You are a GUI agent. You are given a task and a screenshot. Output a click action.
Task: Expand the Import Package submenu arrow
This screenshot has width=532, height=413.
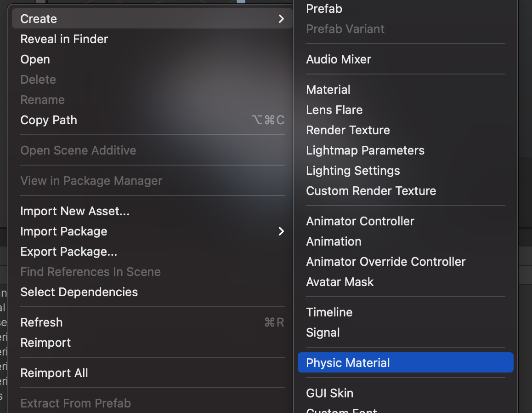(x=281, y=231)
